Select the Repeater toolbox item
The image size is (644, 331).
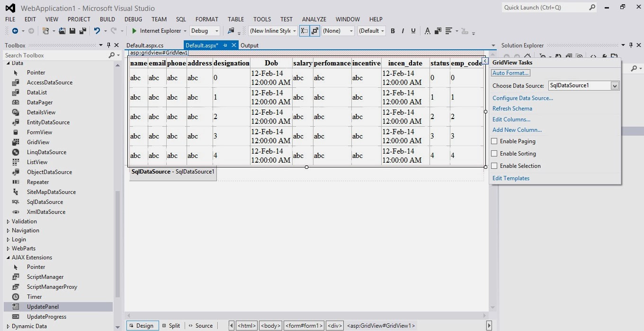coord(38,182)
